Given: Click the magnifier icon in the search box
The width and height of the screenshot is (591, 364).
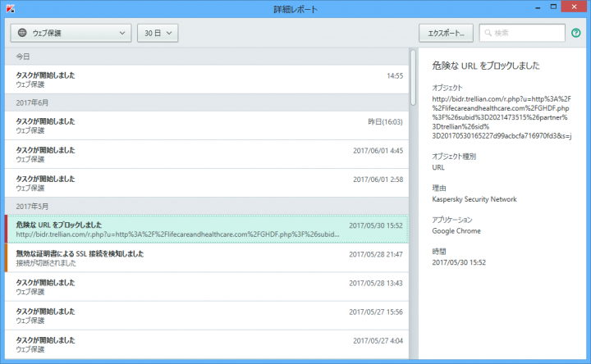Looking at the screenshot, I should pyautogui.click(x=488, y=33).
